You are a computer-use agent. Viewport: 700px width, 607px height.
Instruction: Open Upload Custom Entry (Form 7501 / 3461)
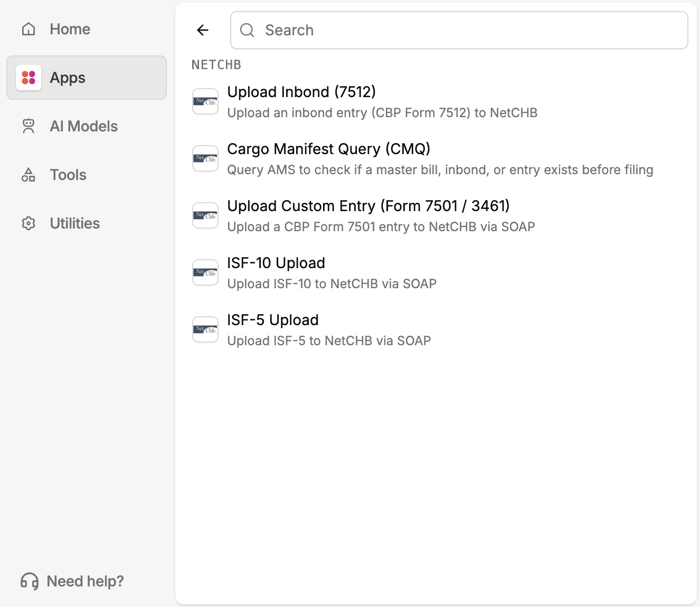point(436,216)
